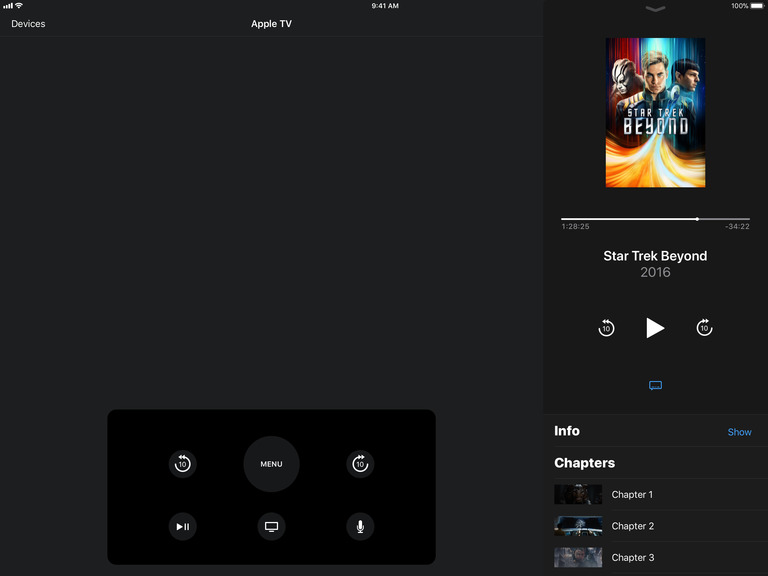Play Star Trek Beyond with large play button
The width and height of the screenshot is (768, 576).
tap(655, 328)
